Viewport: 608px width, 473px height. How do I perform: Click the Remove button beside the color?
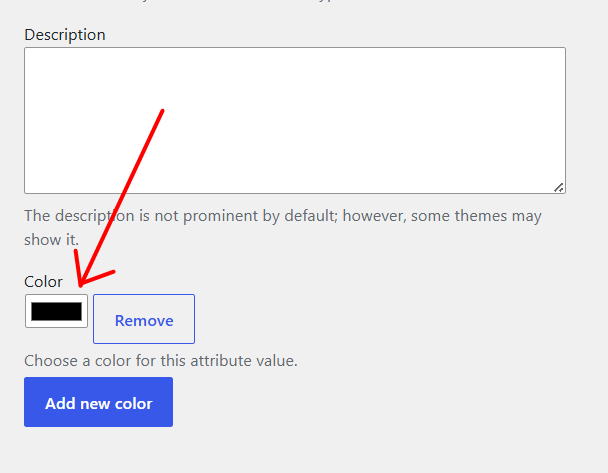(x=144, y=319)
